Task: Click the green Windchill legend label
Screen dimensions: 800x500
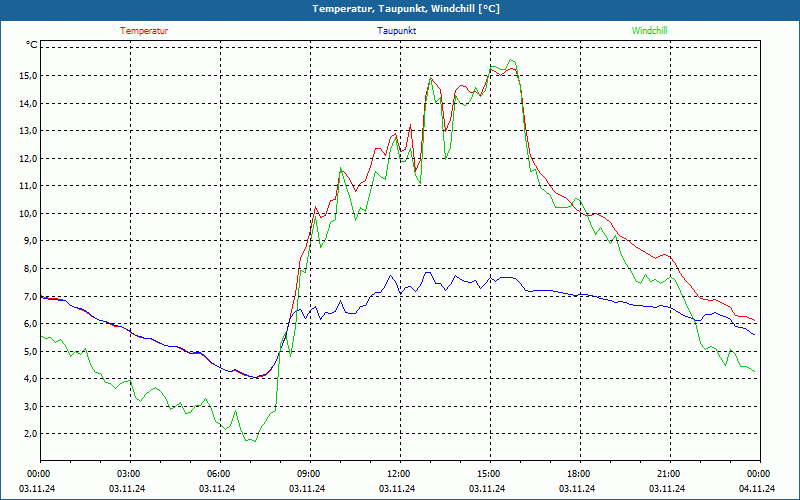Action: 649,31
